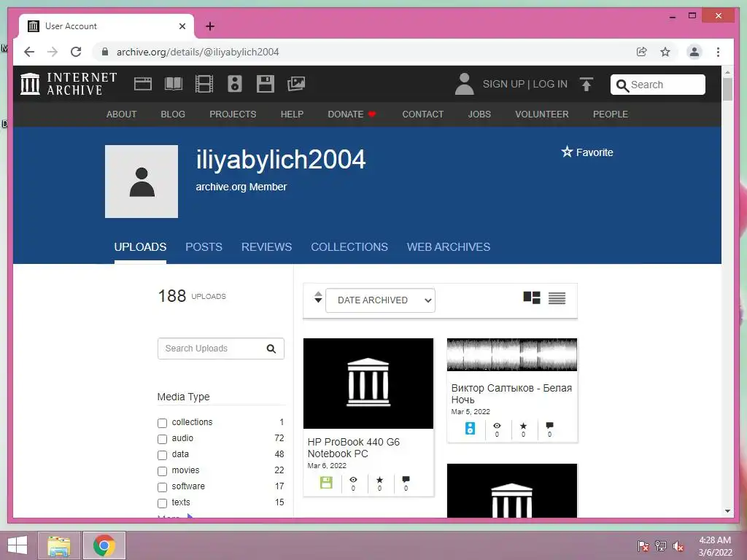Select the UPLOADS tab

pos(140,246)
